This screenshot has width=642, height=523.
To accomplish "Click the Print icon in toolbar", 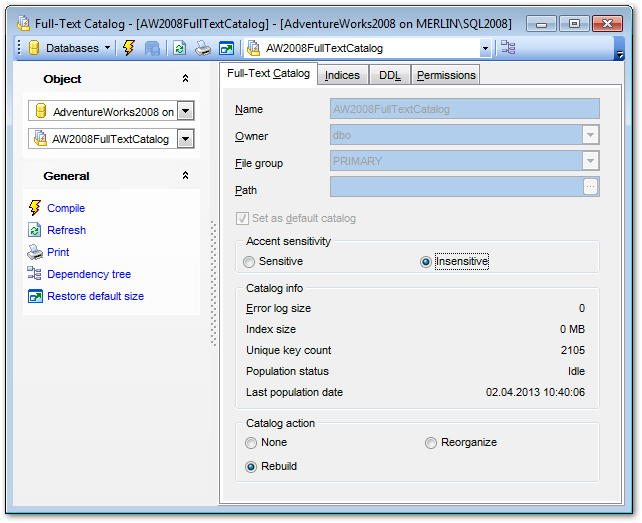I will click(203, 48).
